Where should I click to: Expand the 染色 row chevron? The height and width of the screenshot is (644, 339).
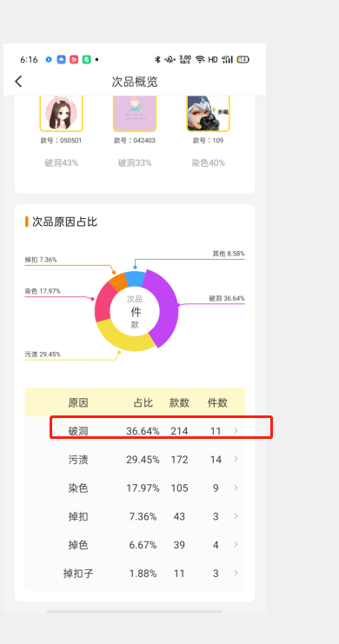(x=236, y=488)
